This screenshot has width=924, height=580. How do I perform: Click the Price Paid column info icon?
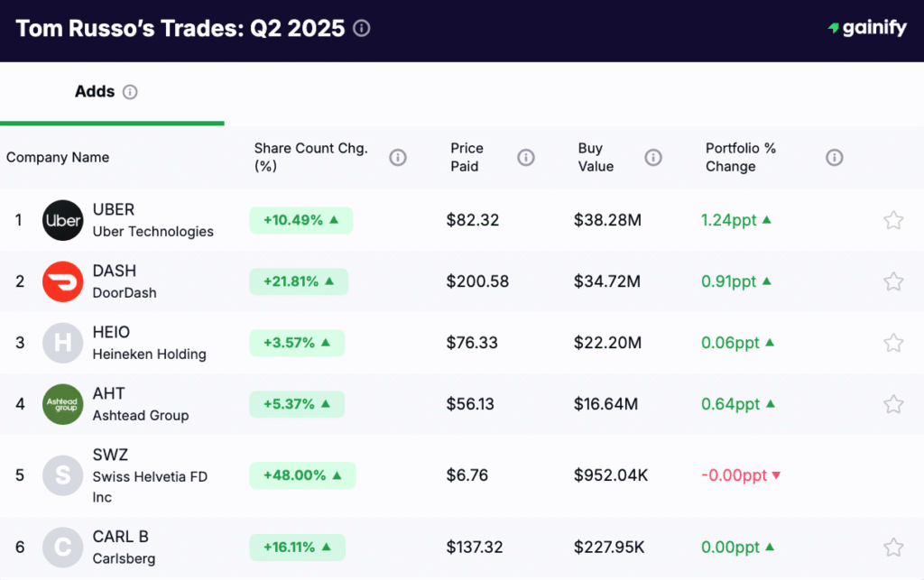tap(526, 157)
